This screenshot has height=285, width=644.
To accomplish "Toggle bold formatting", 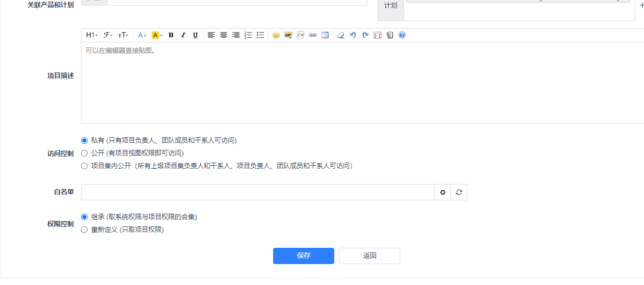I will (171, 35).
